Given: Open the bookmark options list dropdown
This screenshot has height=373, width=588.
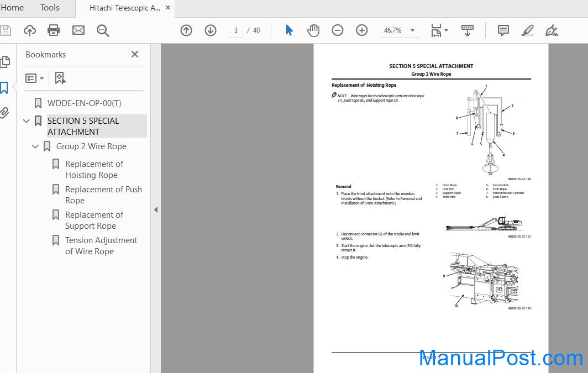Looking at the screenshot, I should pos(34,78).
